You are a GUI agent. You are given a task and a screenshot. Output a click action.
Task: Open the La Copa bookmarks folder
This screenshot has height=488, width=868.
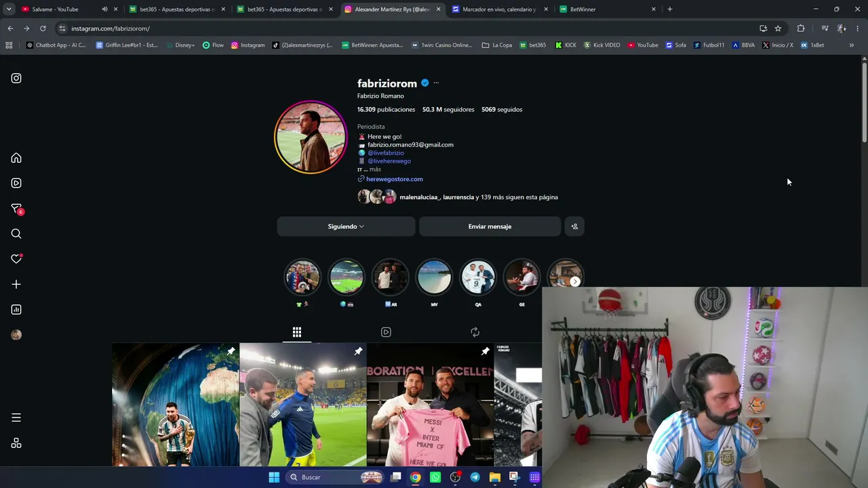[x=497, y=45]
